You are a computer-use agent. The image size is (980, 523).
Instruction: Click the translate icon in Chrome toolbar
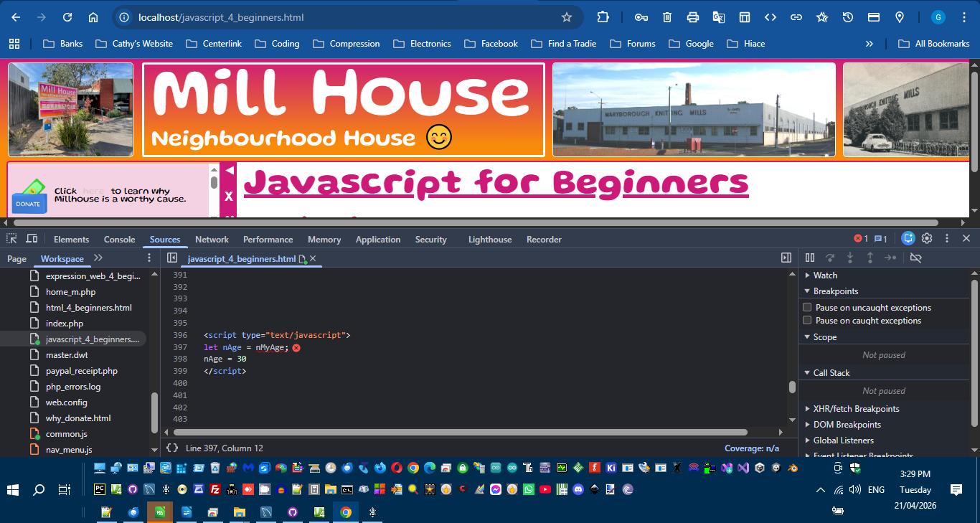coord(719,17)
